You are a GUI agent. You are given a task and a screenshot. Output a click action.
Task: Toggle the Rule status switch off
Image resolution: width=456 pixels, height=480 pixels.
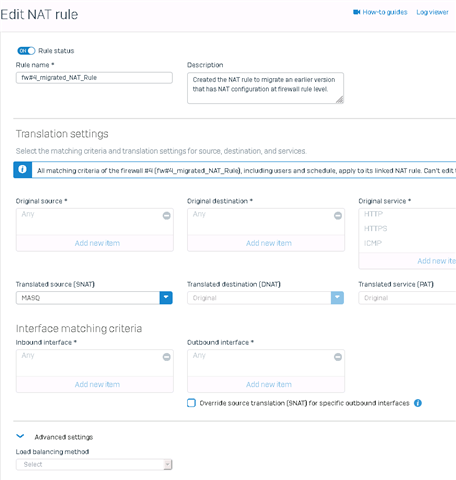26,51
